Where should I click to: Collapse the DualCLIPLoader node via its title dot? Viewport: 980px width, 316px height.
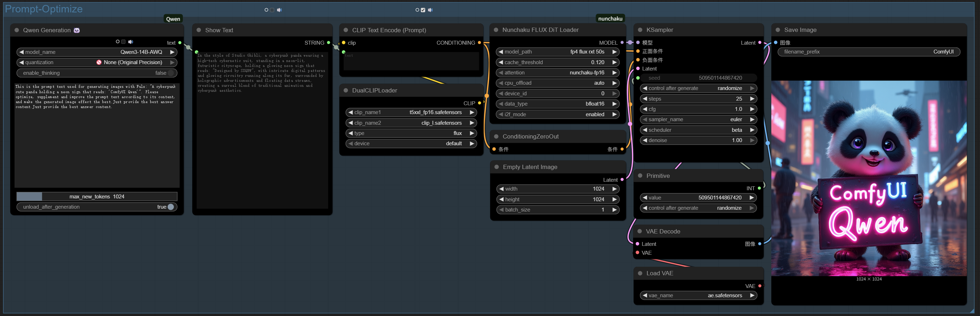(x=346, y=90)
